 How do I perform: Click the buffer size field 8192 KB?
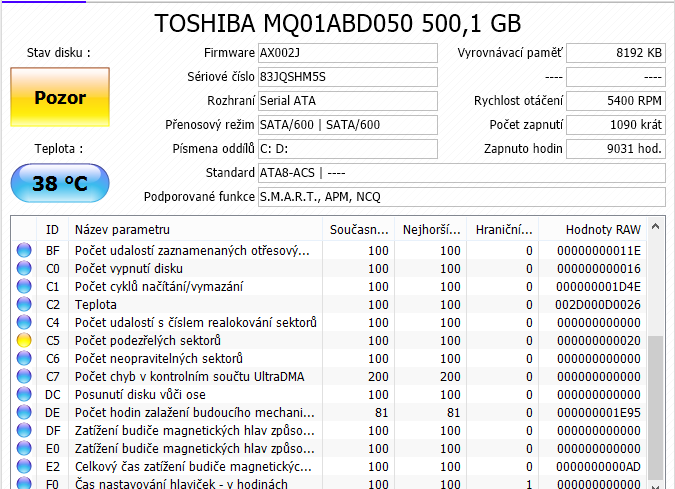point(616,53)
